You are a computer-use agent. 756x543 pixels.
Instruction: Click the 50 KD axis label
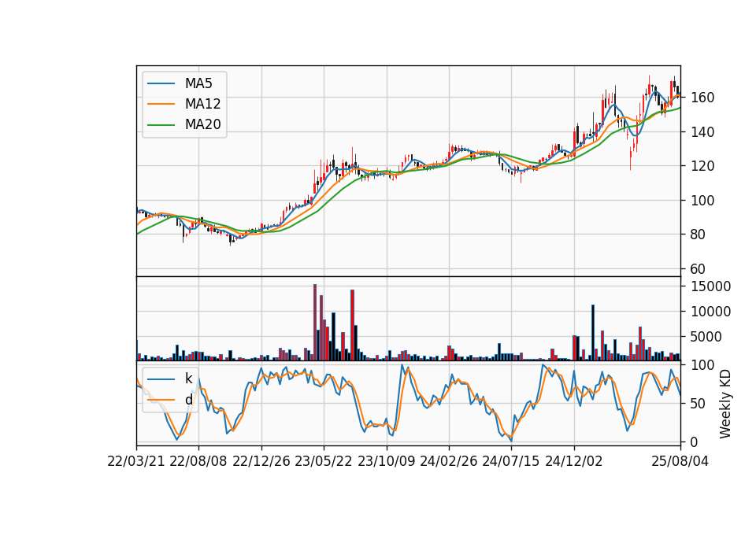tap(699, 404)
